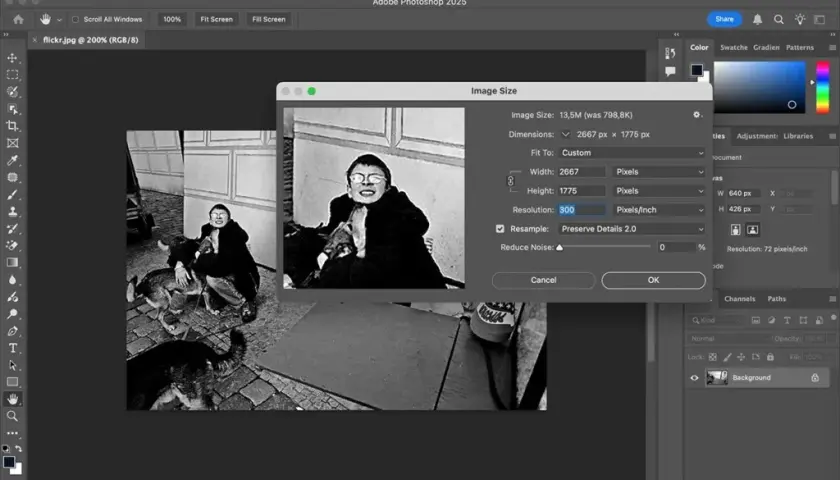Click the Fill Screen button
The width and height of the screenshot is (840, 480).
tap(268, 19)
